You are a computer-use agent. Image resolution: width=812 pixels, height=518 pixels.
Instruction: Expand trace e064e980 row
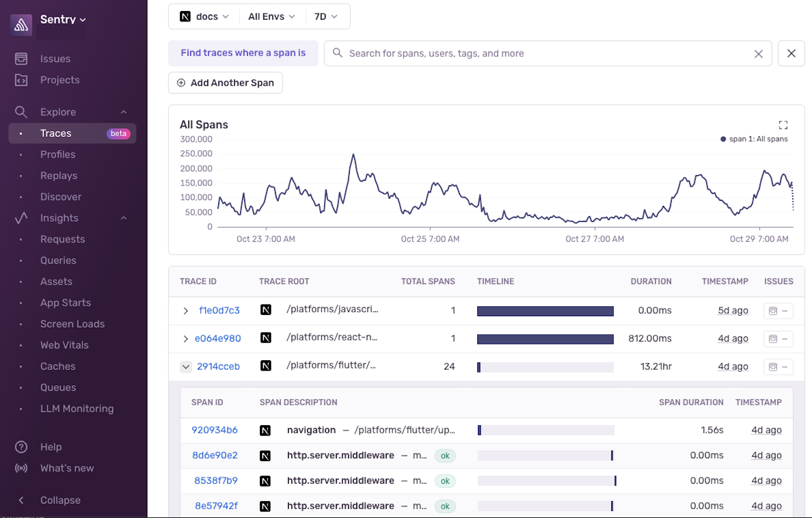[186, 339]
